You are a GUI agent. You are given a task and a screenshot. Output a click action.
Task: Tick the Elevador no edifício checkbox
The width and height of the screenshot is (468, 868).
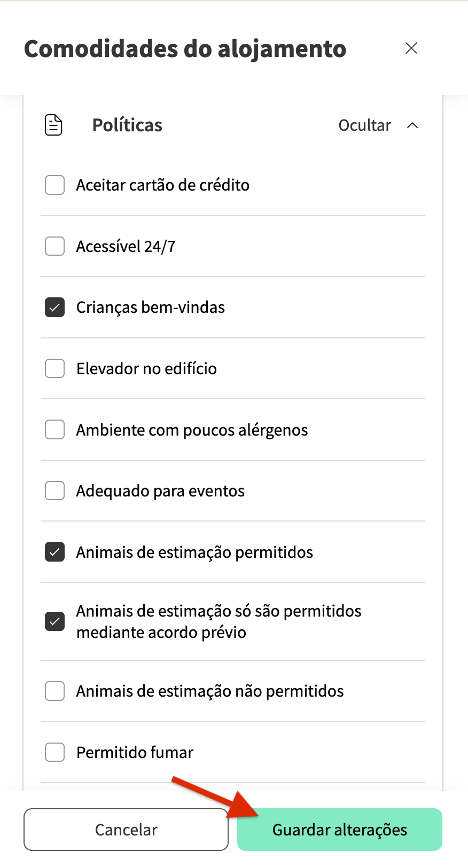pyautogui.click(x=55, y=368)
